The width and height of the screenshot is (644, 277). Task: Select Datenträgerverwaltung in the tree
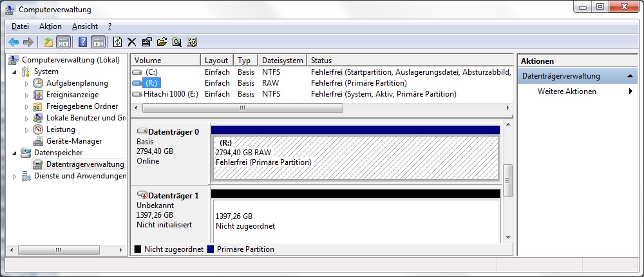point(85,164)
